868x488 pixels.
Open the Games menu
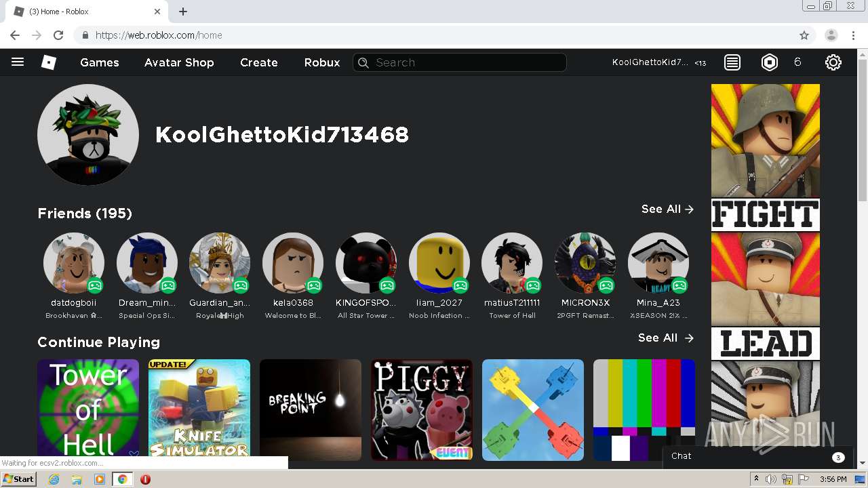pos(100,62)
